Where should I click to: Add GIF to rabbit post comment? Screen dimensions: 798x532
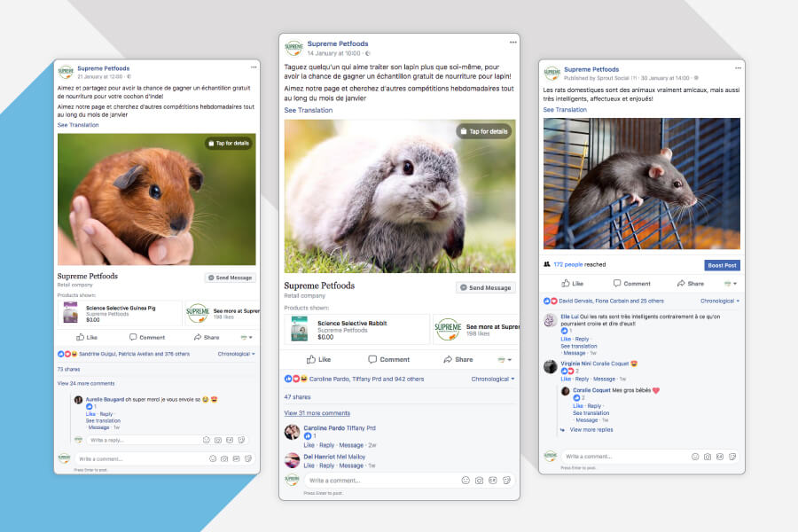(493, 480)
